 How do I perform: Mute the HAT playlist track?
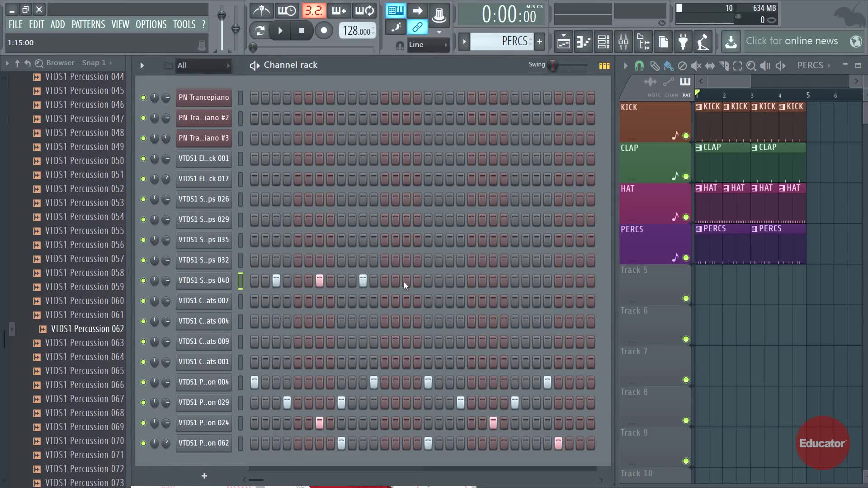coord(686,217)
